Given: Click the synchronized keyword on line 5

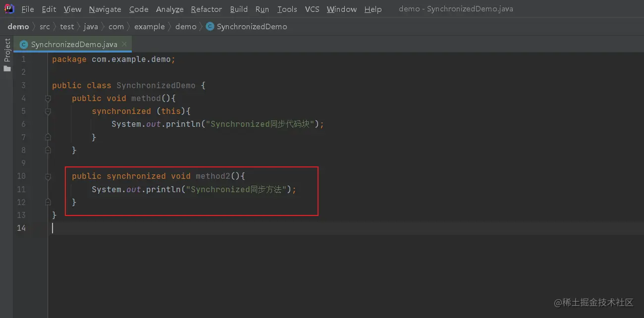Looking at the screenshot, I should coord(121,111).
